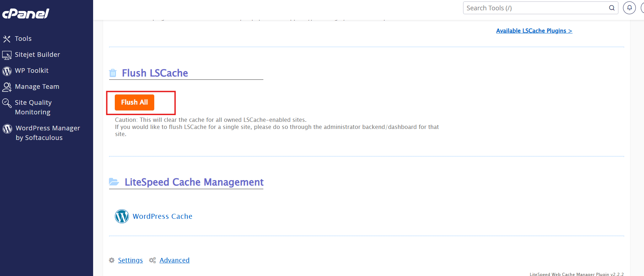Click the Sitejet Builder monitor icon
Screen dimensions: 644x276
7,55
